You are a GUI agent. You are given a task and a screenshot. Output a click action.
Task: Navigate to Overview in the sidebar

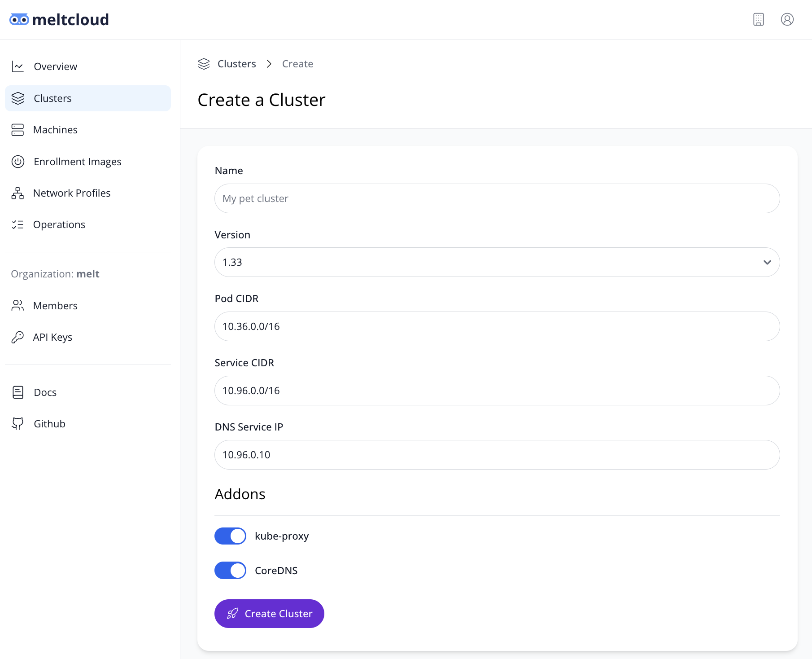pyautogui.click(x=55, y=66)
